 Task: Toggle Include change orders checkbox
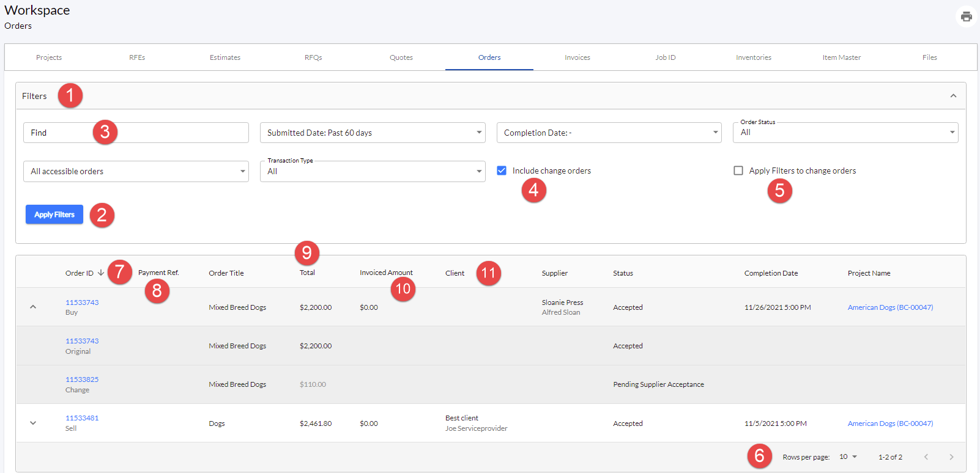pyautogui.click(x=502, y=170)
